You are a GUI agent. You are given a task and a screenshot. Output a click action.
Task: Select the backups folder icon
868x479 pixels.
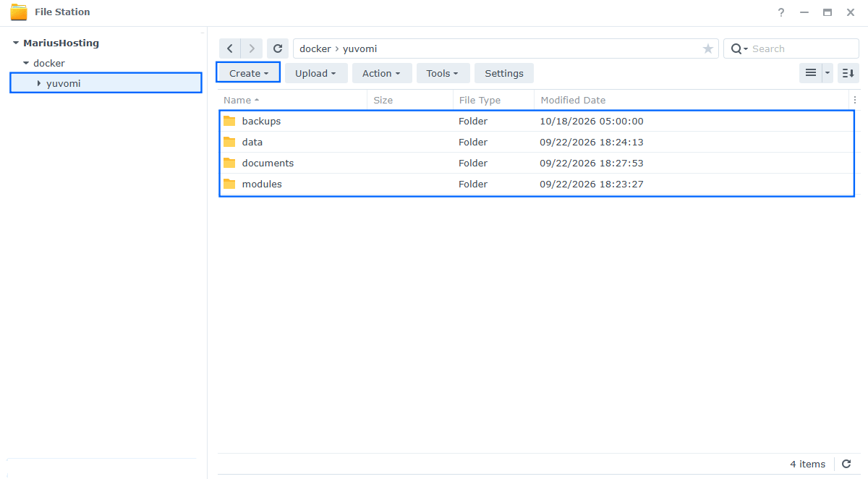[x=230, y=121]
